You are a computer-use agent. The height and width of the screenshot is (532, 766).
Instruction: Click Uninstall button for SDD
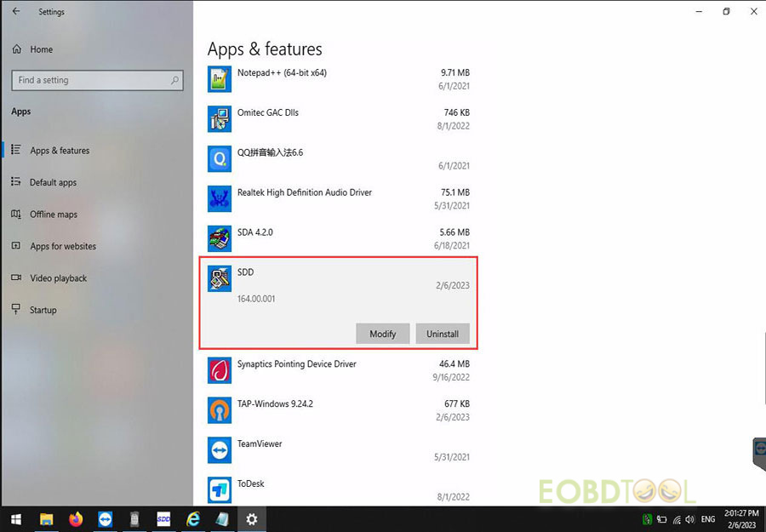click(x=443, y=334)
